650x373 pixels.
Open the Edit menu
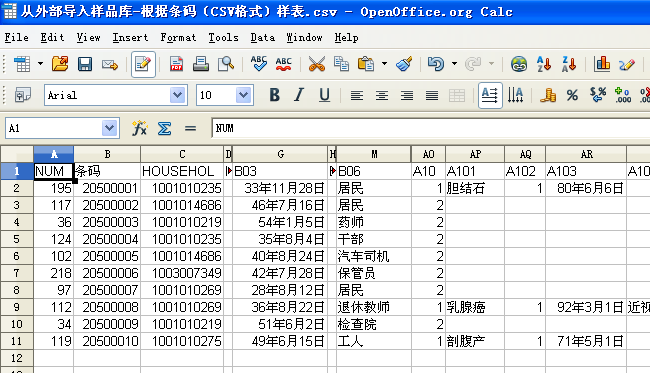point(52,38)
